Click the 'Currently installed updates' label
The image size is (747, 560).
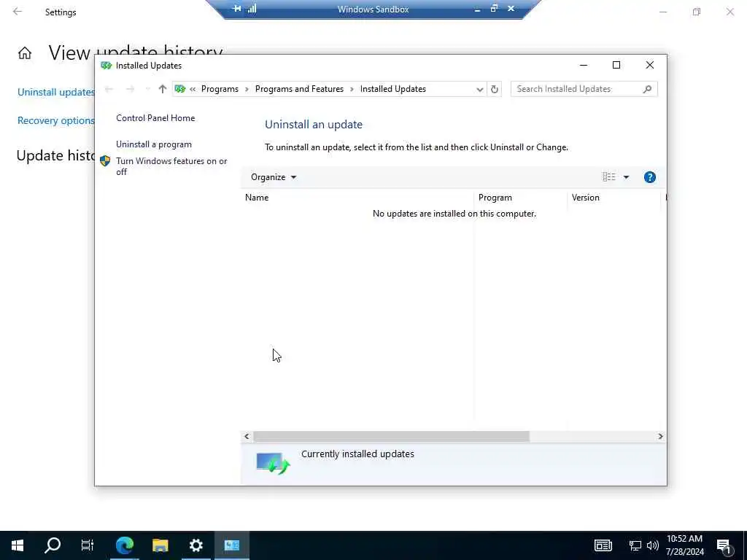tap(357, 454)
